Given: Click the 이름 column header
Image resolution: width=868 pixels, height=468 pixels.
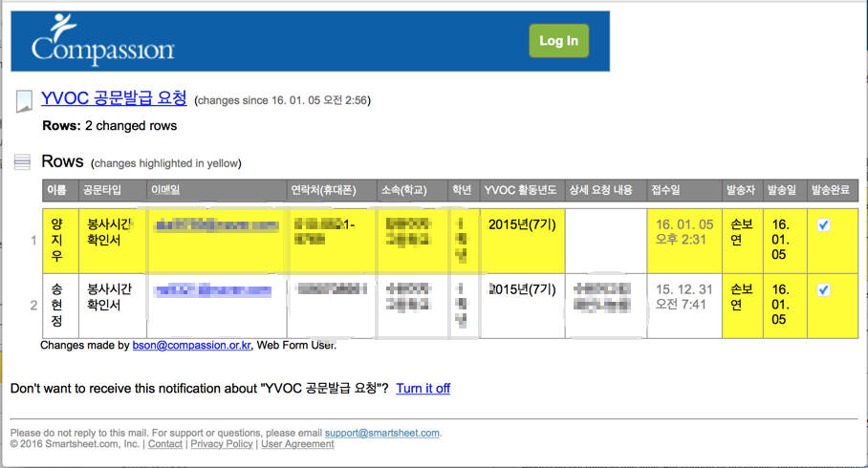Looking at the screenshot, I should 60,190.
